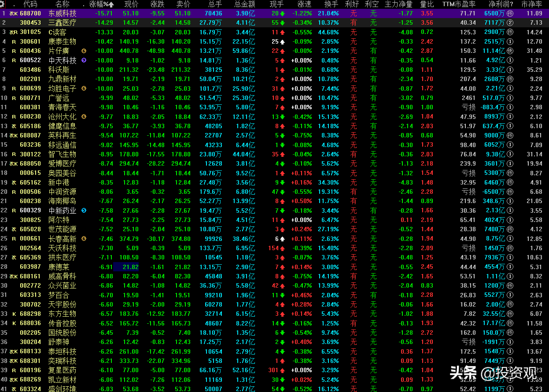Click the blue marker icon beside 中新药业

click(84, 211)
